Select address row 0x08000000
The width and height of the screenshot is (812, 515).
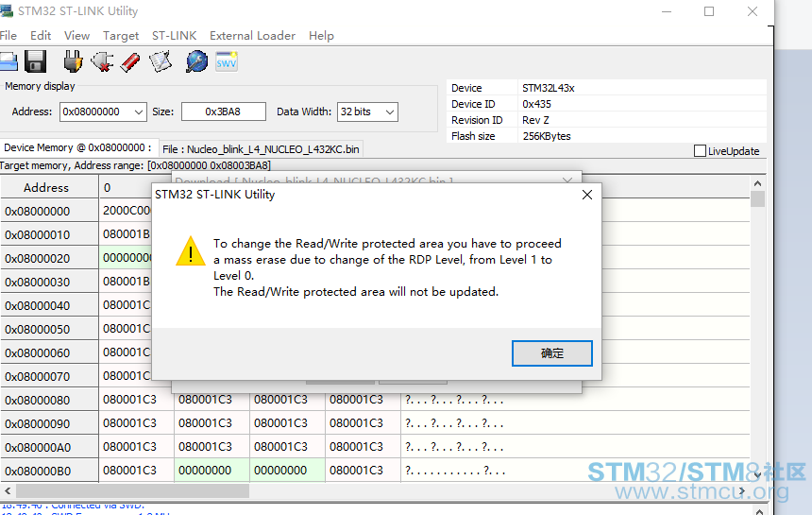pyautogui.click(x=49, y=211)
